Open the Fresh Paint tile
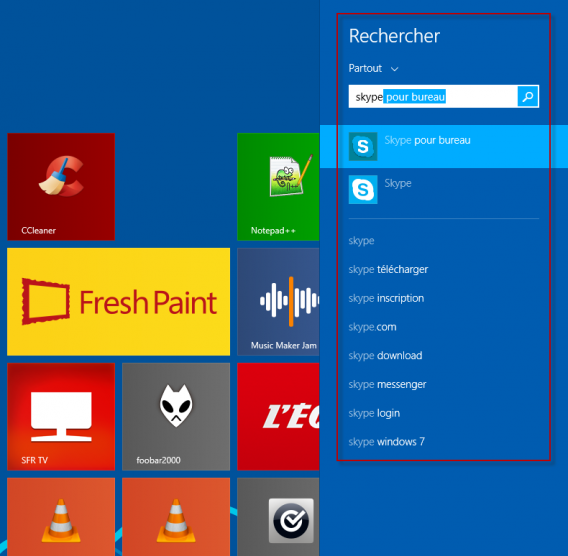Screen dimensions: 568x556 [x=118, y=302]
